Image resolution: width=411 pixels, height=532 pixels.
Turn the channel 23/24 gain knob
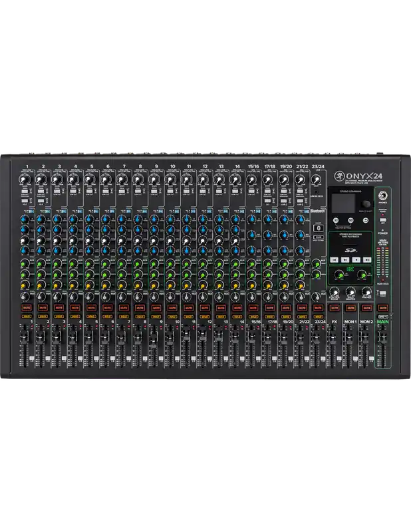click(x=316, y=179)
